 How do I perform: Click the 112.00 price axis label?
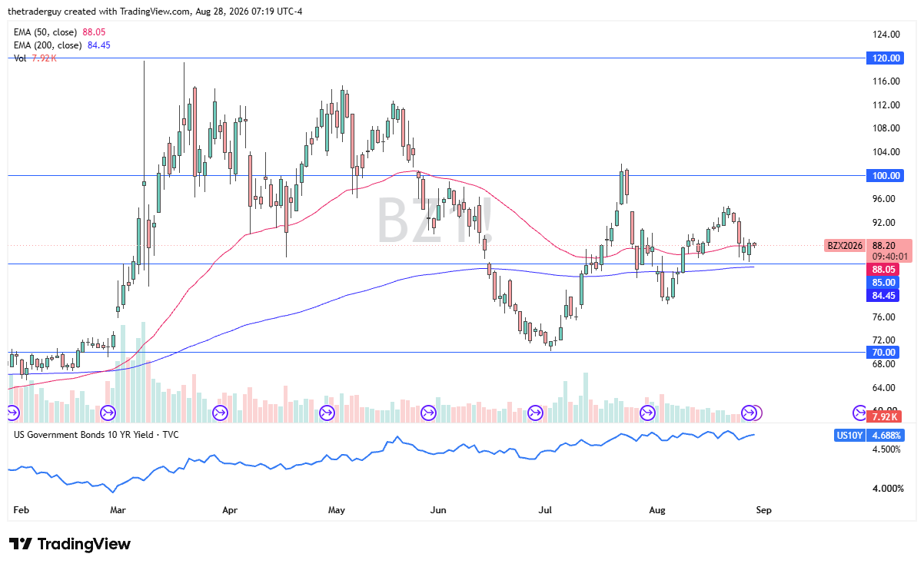[886, 105]
